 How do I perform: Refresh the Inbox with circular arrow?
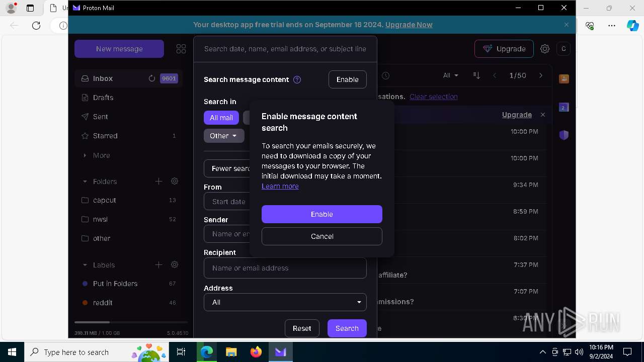pyautogui.click(x=152, y=78)
